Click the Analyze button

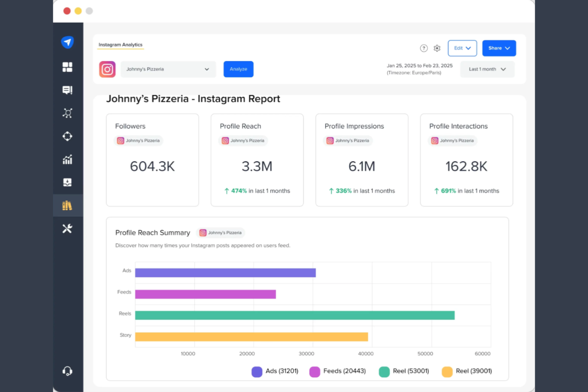pos(238,69)
